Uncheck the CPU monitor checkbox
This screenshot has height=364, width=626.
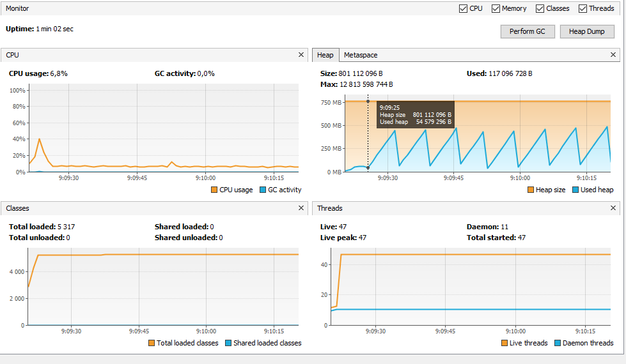point(463,8)
